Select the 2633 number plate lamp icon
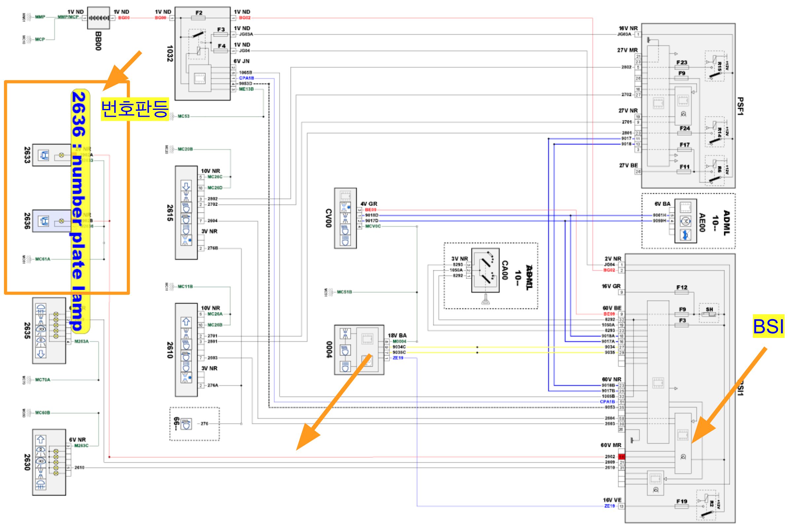The image size is (811, 532). pos(44,155)
